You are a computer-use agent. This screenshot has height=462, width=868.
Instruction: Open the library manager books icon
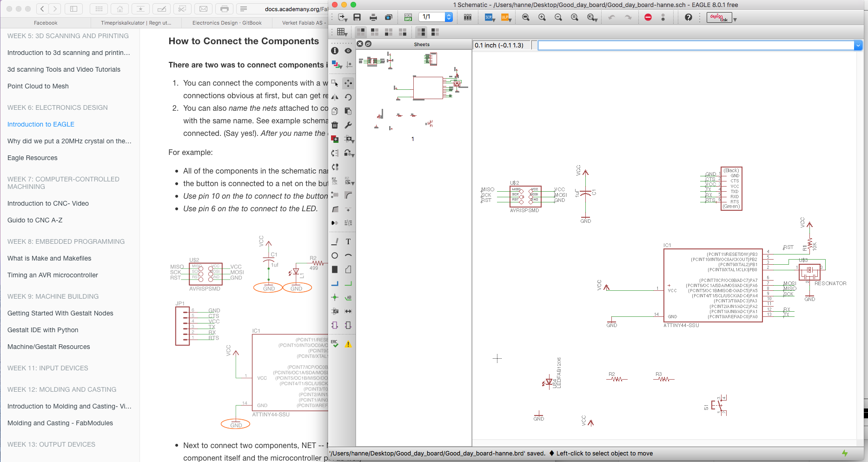click(x=468, y=17)
